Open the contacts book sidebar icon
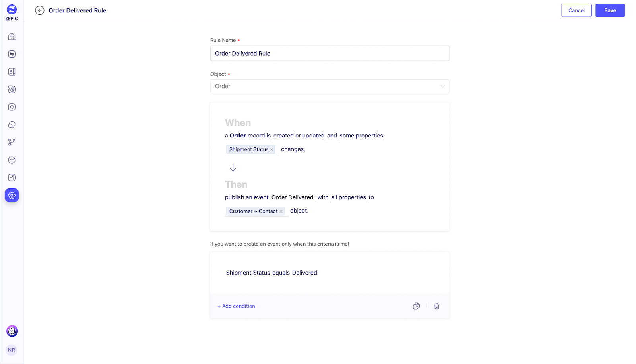The image size is (636, 364). 12,72
